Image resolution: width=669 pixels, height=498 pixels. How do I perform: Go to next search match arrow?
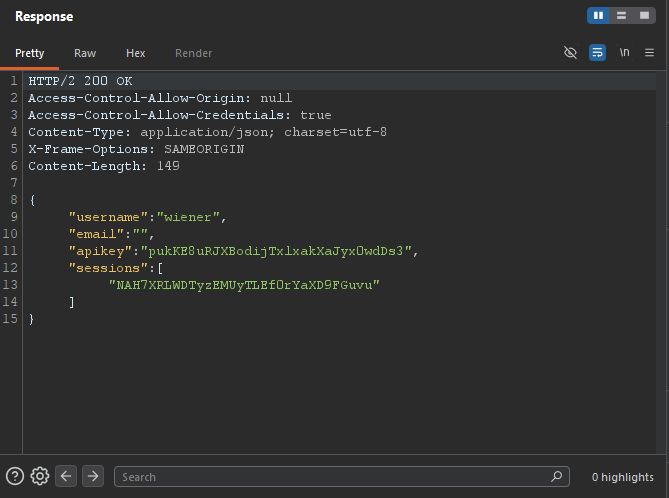click(x=93, y=476)
